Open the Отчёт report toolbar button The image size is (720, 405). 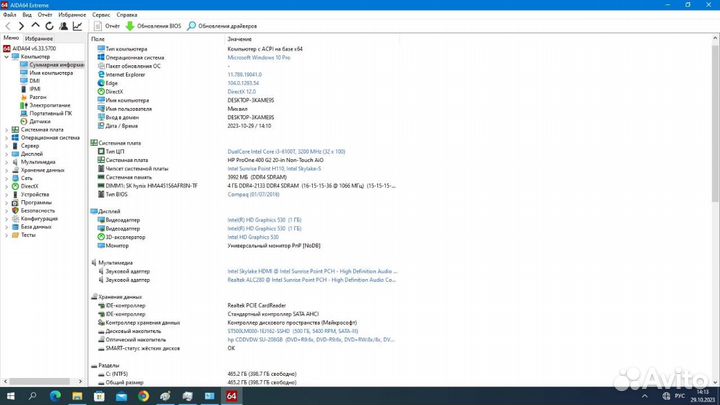coord(107,26)
